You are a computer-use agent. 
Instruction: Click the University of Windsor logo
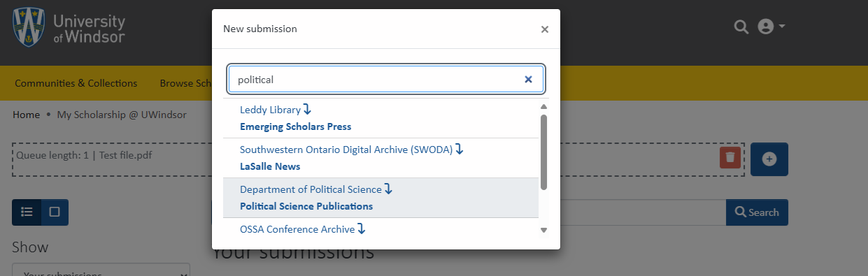coord(69,28)
